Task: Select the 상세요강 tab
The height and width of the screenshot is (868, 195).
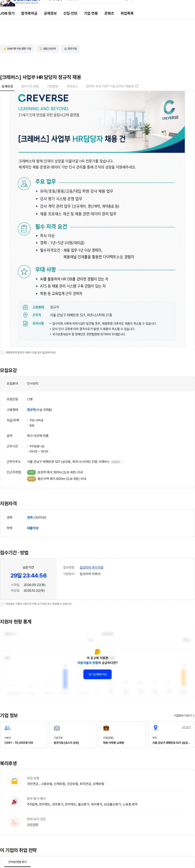Action: point(7,86)
